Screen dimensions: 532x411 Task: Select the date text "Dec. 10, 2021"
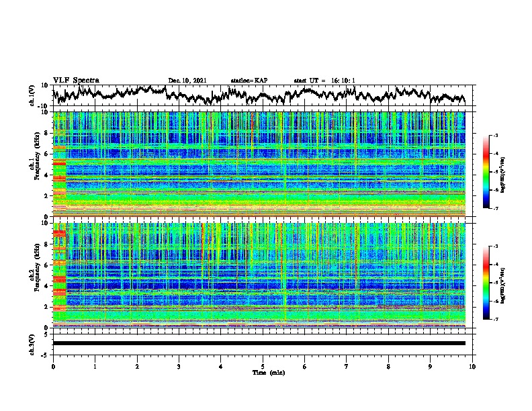[187, 81]
